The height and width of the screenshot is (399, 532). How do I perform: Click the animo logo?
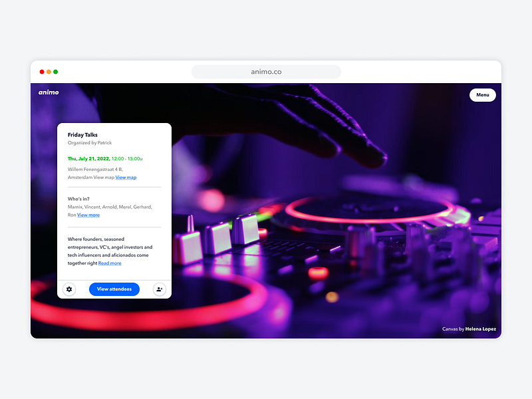click(x=49, y=92)
